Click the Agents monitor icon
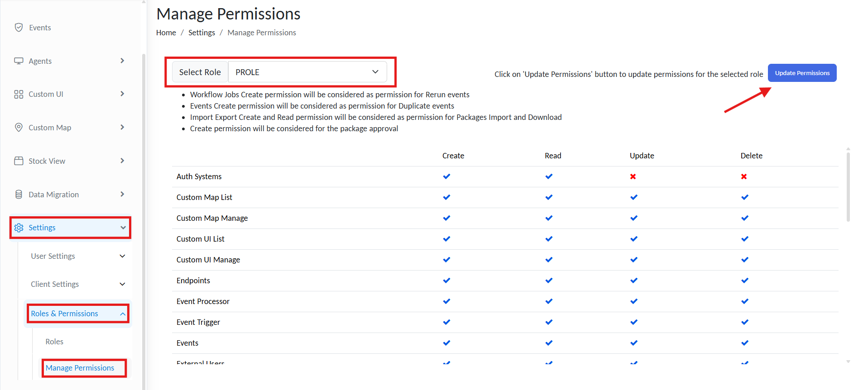The height and width of the screenshot is (390, 868). click(x=19, y=61)
